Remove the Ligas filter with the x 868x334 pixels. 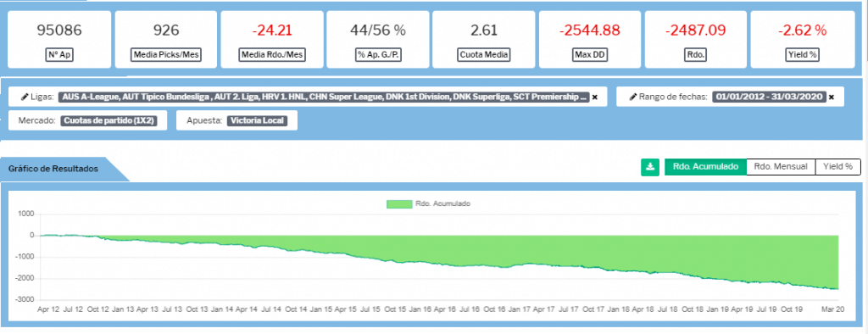click(595, 97)
